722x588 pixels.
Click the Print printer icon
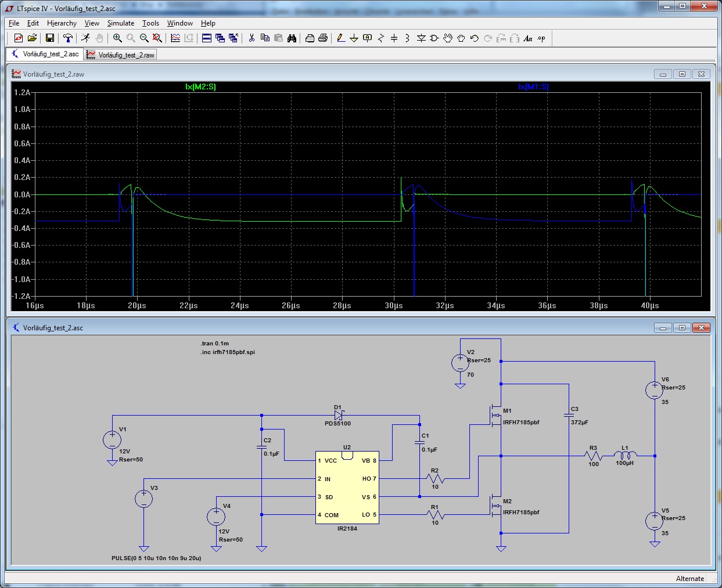310,38
